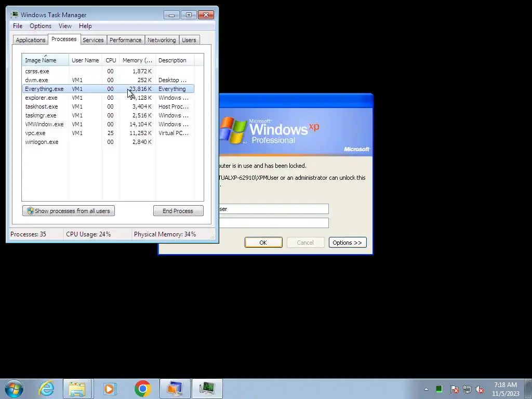Switch to the Services tab
This screenshot has height=399, width=532.
[x=93, y=40]
